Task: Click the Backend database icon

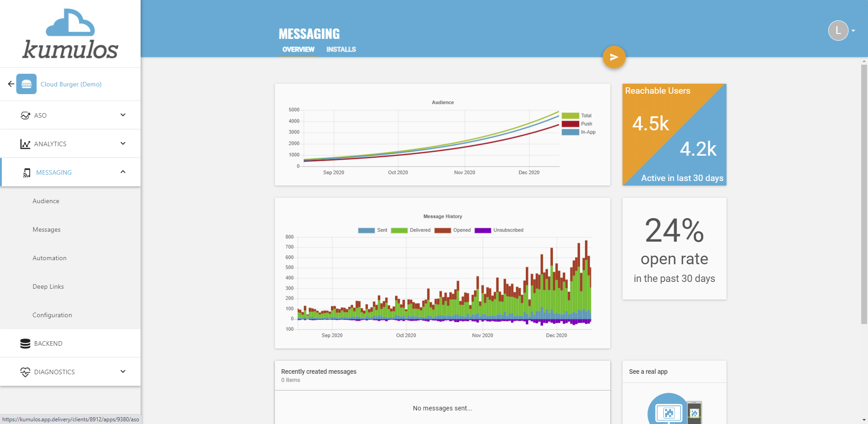Action: pyautogui.click(x=25, y=343)
